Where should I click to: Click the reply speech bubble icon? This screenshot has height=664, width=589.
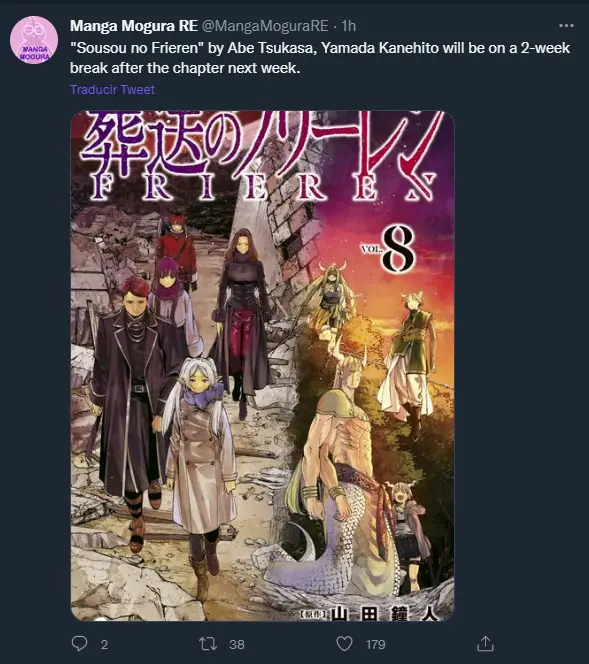point(79,643)
